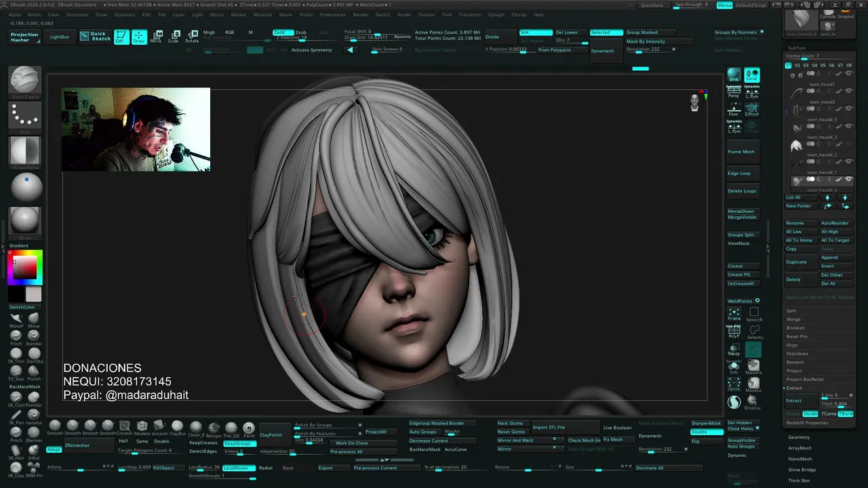Click the QuickSave button
Image resolution: width=868 pixels, height=488 pixels.
(652, 5)
